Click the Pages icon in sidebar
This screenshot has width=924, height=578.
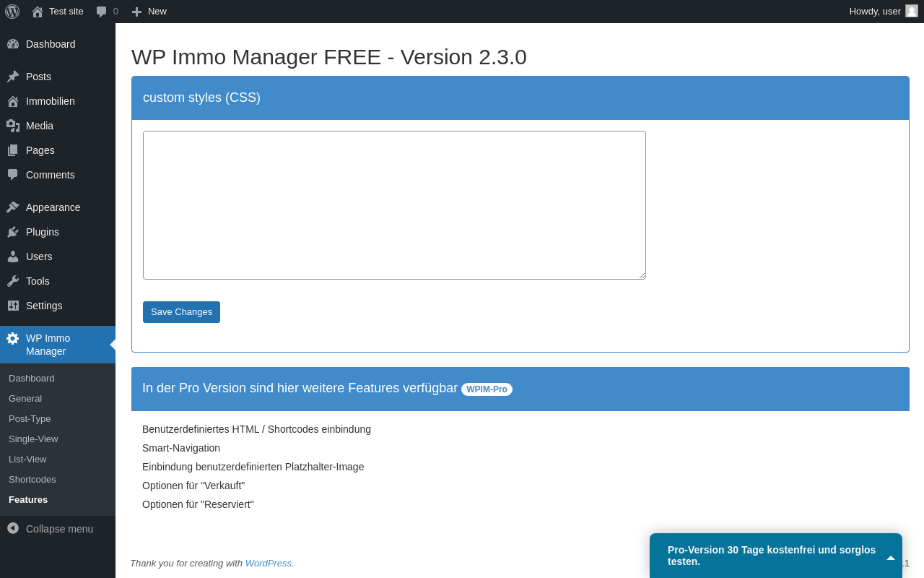pyautogui.click(x=13, y=150)
